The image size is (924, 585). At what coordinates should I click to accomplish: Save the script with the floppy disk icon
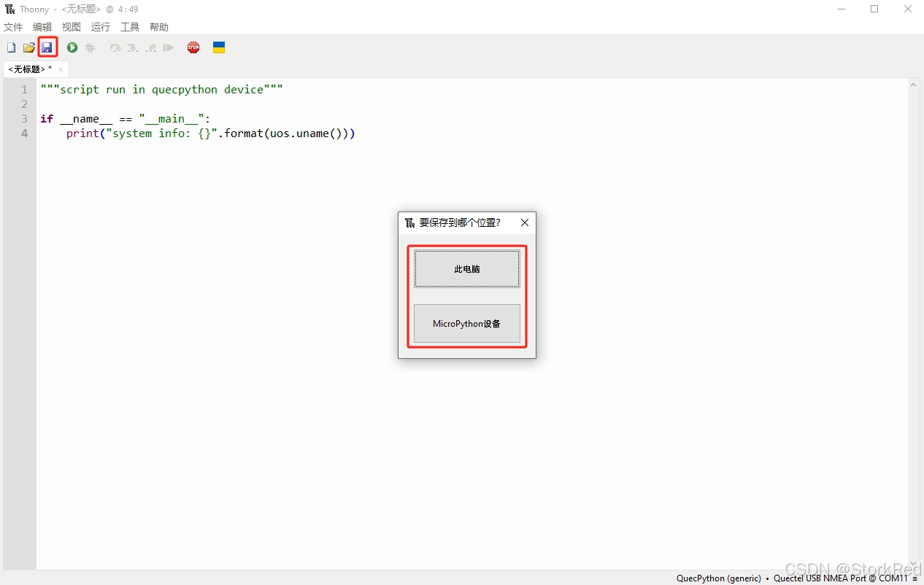[47, 47]
